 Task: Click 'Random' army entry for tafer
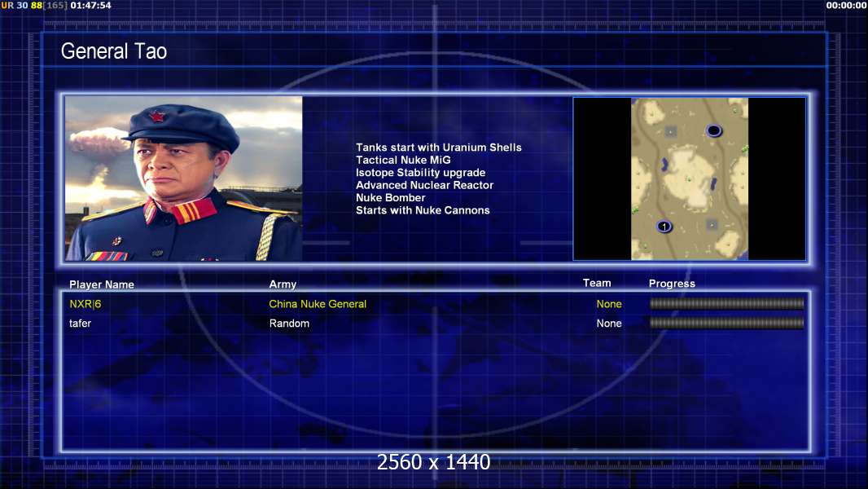coord(289,324)
